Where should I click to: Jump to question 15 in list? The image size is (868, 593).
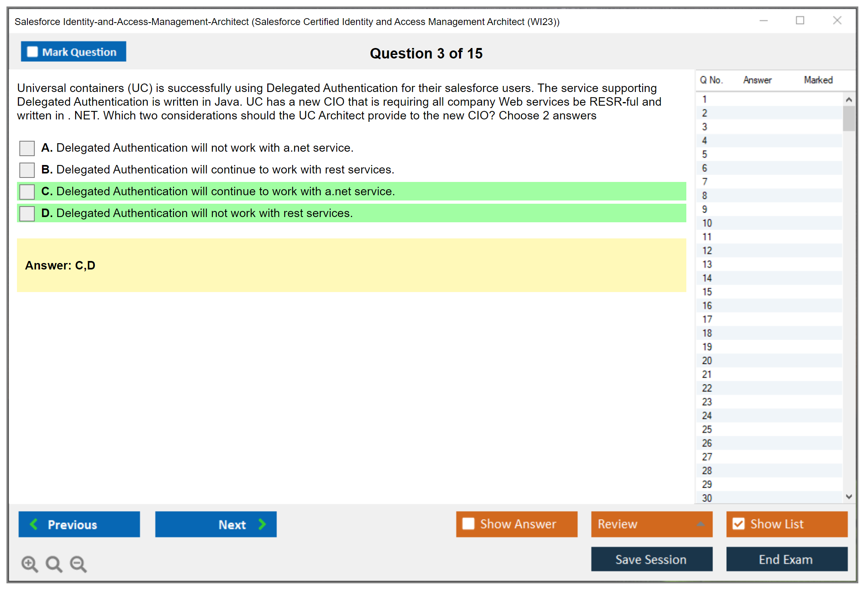click(707, 292)
